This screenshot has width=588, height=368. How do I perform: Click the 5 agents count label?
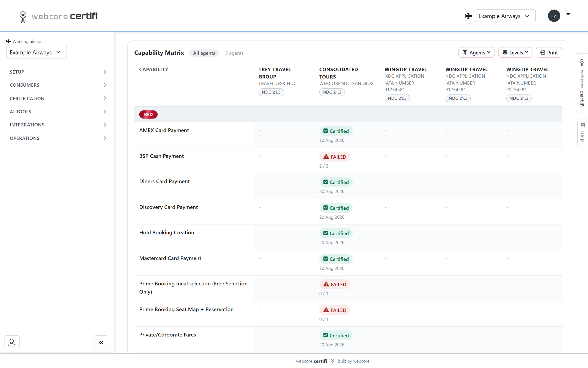234,53
